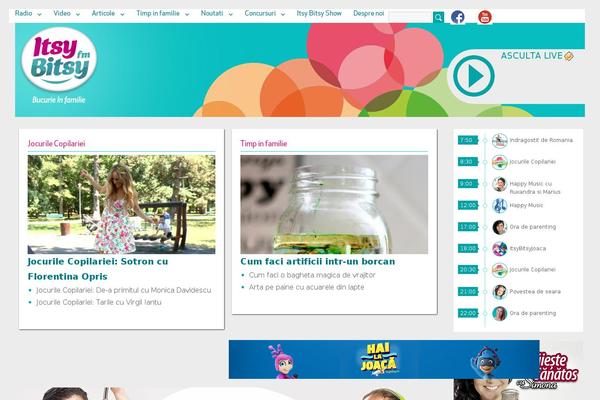Click the icon beside Asculta Live
Screen dimensions: 600x400
(x=569, y=56)
